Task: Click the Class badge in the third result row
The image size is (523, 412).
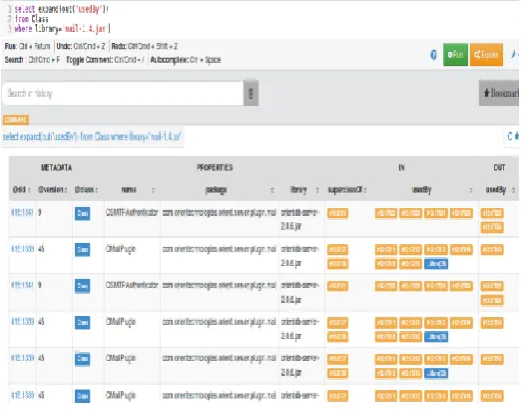Action: (x=82, y=286)
